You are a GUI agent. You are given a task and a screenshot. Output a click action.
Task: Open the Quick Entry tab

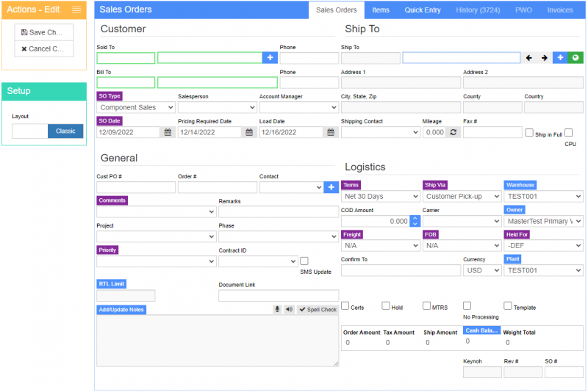[x=423, y=10]
